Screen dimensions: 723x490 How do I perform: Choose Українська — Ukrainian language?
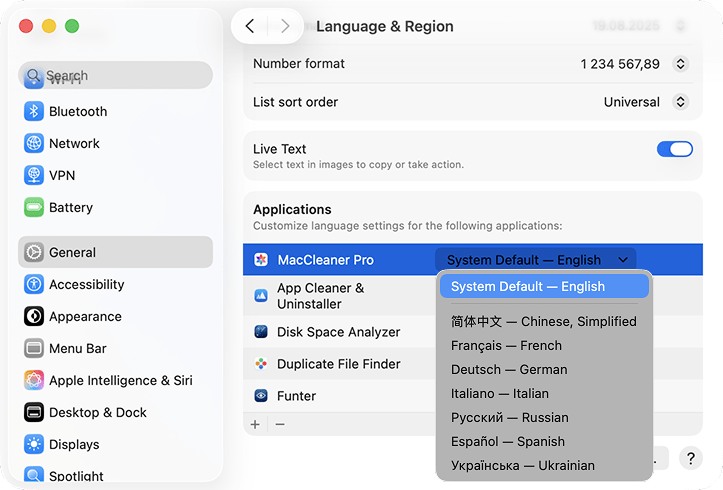click(544, 465)
